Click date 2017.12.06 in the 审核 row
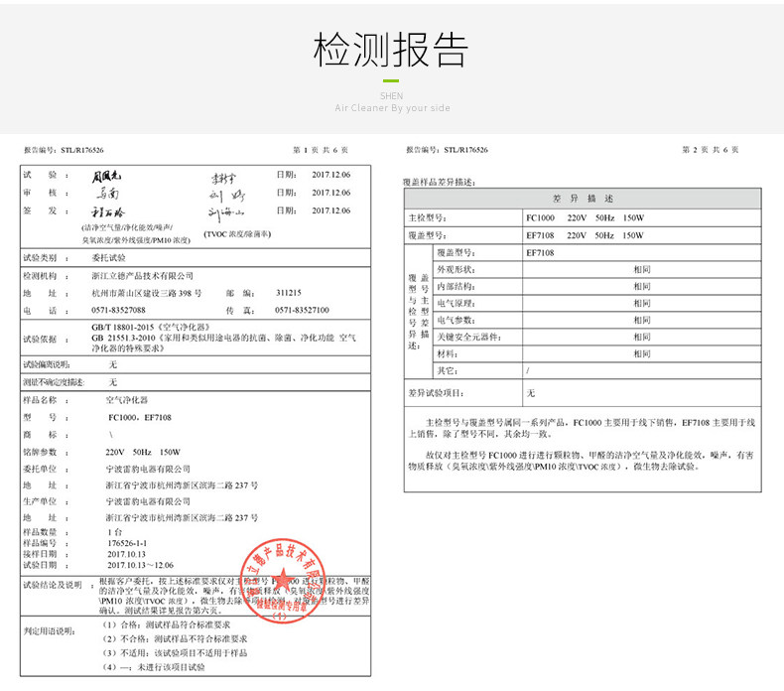The image size is (784, 691). 331,193
